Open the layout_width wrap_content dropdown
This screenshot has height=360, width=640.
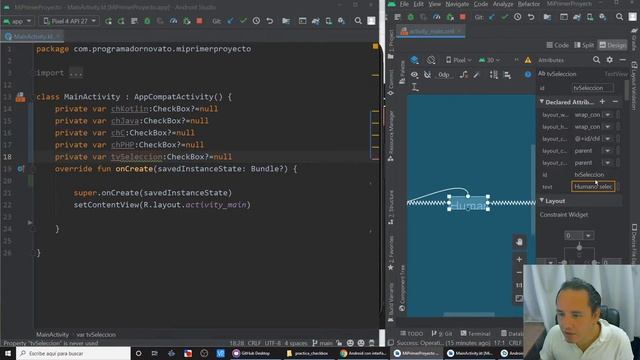(x=608, y=115)
